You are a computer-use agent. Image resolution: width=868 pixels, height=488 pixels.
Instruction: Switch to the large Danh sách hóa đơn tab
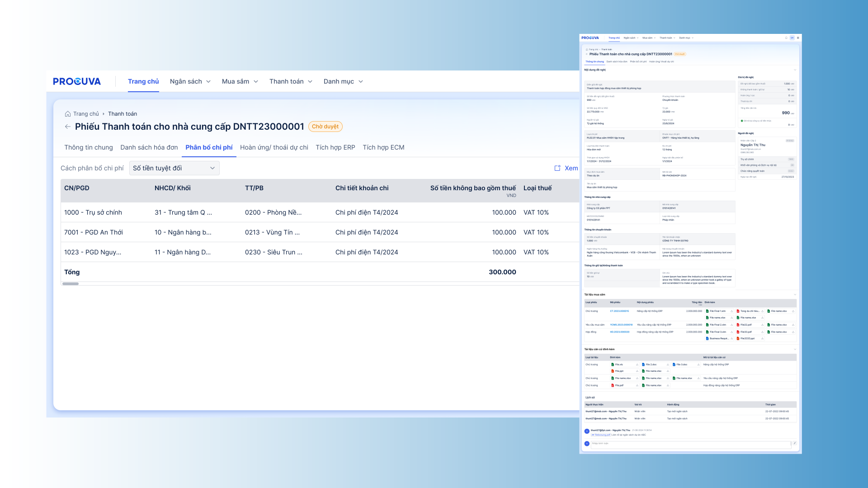149,147
